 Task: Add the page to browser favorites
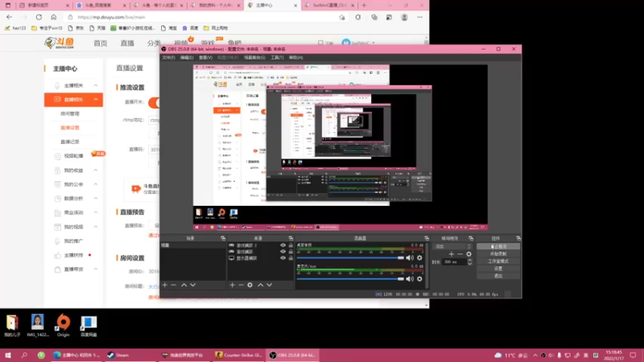click(341, 17)
